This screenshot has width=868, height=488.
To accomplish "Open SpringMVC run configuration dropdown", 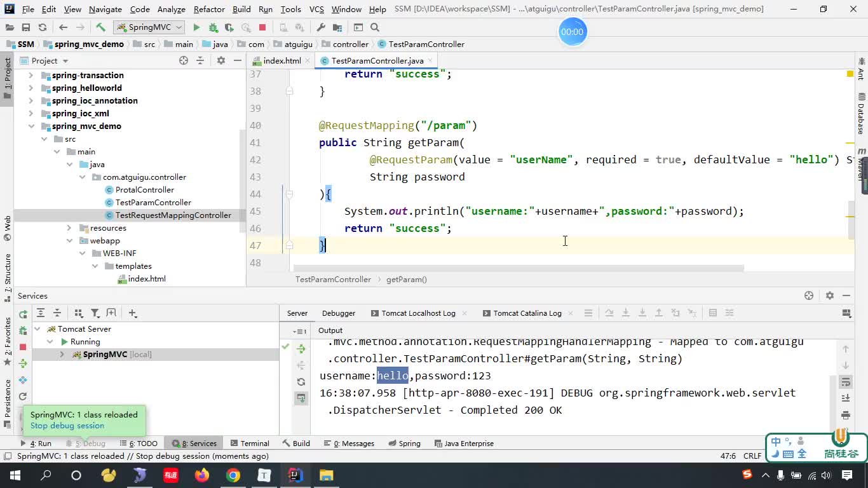I will point(149,27).
